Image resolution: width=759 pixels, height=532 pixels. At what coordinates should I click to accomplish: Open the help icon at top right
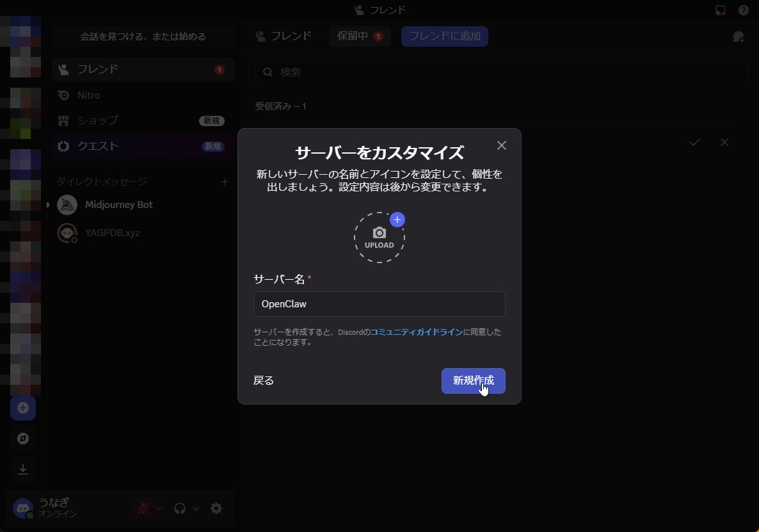743,10
